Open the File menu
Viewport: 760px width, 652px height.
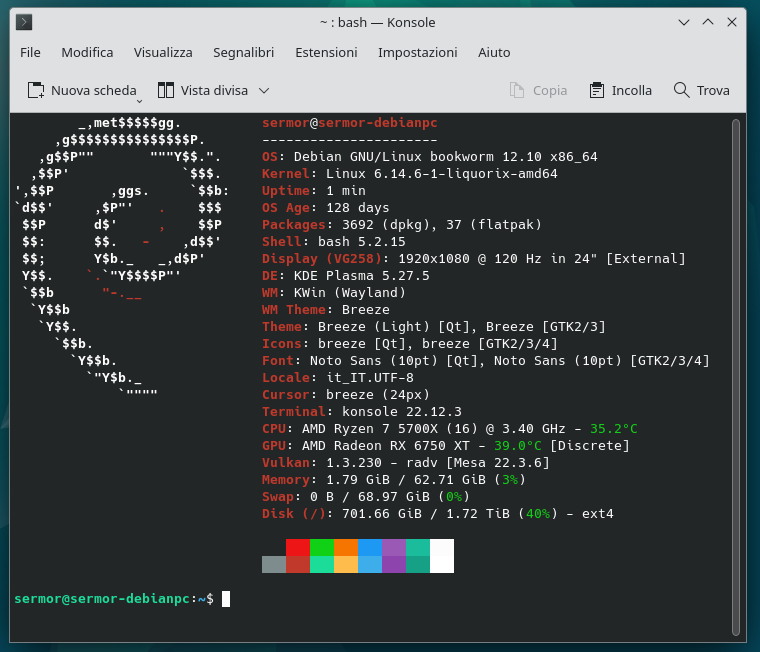tap(30, 52)
